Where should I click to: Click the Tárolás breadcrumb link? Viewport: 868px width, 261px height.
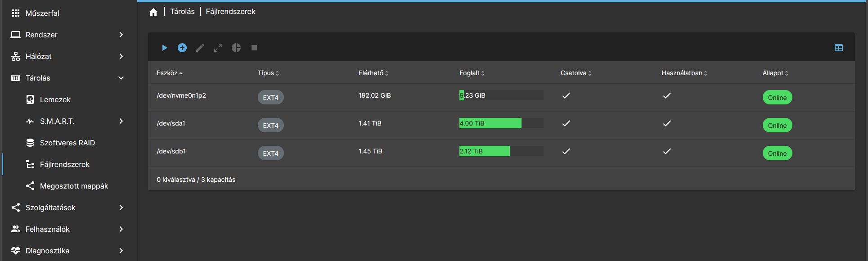[x=182, y=12]
